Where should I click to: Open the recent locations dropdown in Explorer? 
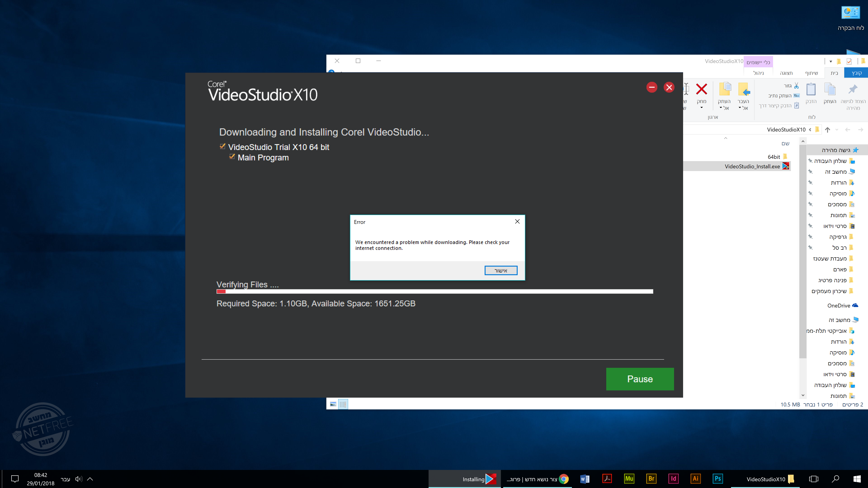(x=837, y=130)
